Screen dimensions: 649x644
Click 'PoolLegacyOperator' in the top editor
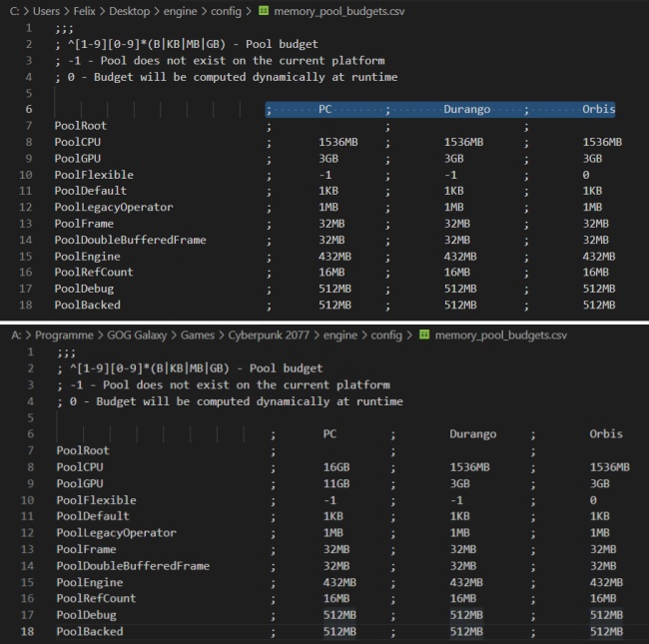click(114, 207)
